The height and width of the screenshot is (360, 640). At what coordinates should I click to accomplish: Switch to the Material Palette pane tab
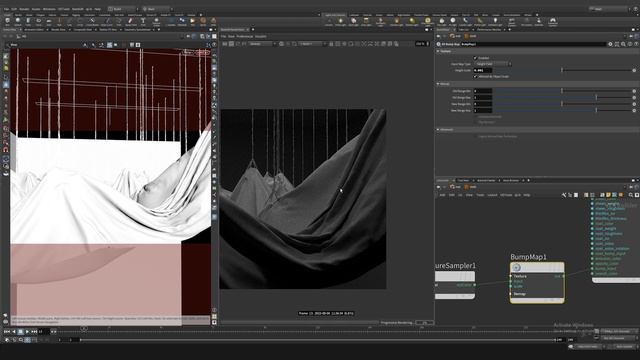pyautogui.click(x=486, y=180)
